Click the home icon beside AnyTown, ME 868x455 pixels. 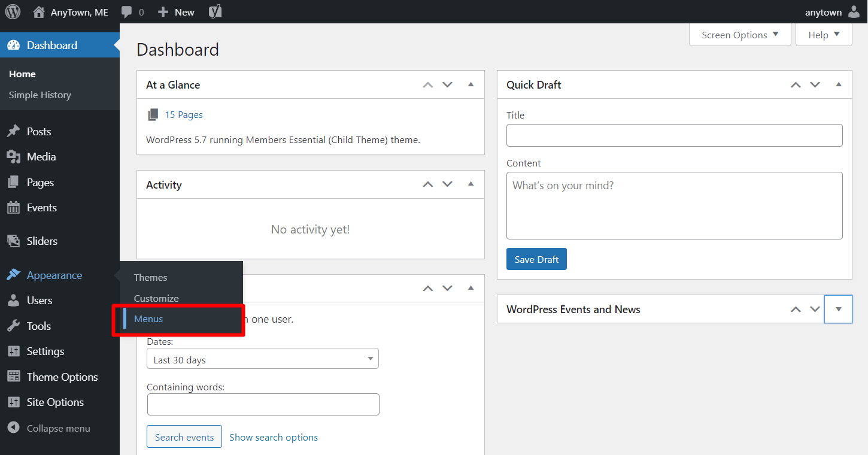(x=39, y=12)
